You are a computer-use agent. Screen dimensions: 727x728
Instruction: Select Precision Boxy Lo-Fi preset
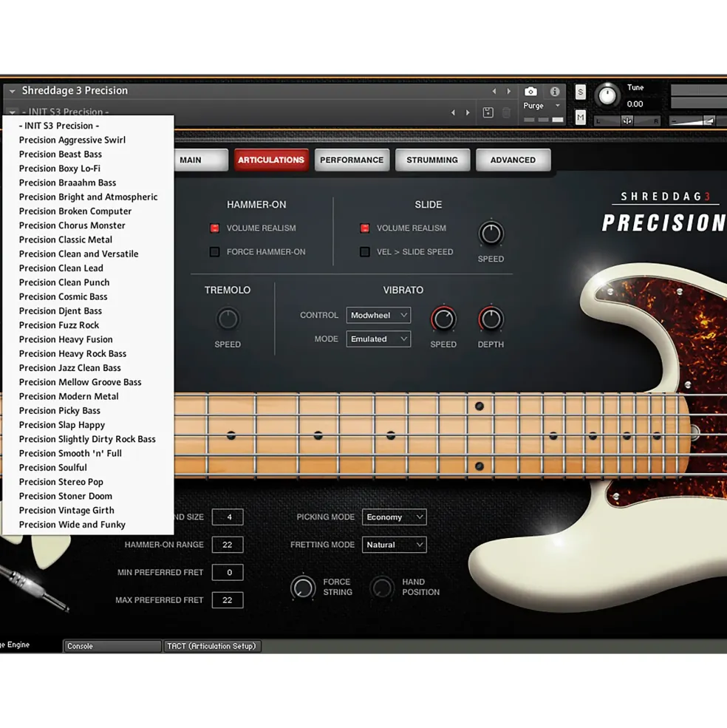point(88,169)
